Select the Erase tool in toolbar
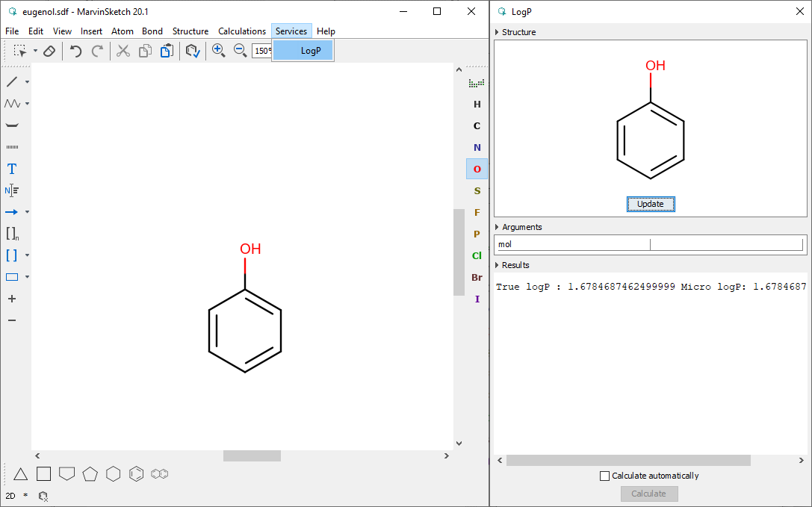The image size is (812, 507). [x=49, y=51]
